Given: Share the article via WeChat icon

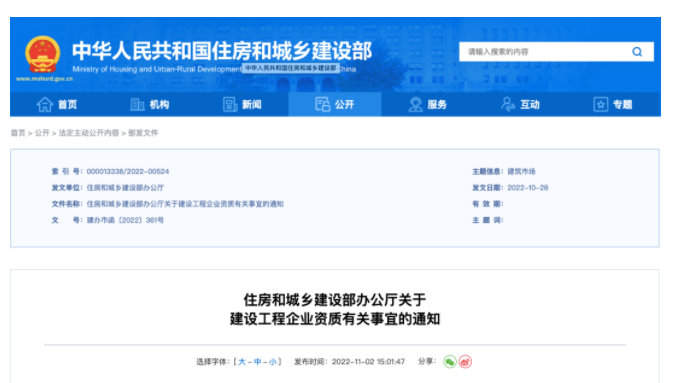Looking at the screenshot, I should 449,361.
